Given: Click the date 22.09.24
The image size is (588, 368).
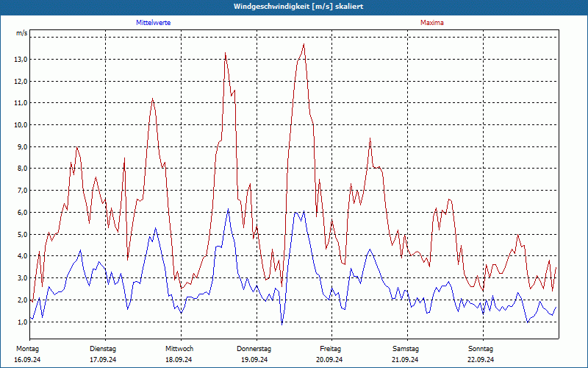Looking at the screenshot, I should tap(481, 360).
